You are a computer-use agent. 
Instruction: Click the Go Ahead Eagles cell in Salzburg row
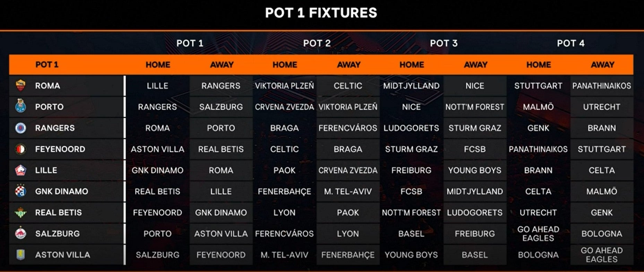538,234
